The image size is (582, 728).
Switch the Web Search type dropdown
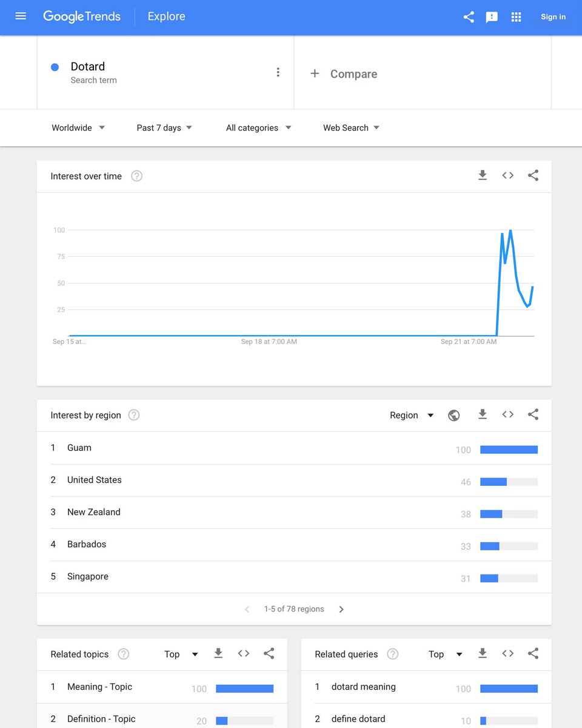[x=351, y=128]
